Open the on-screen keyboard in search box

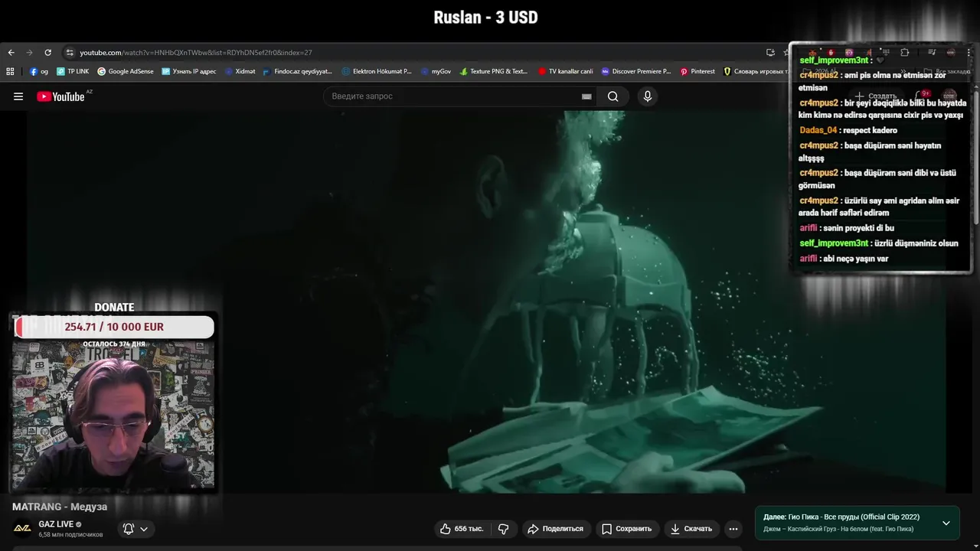point(586,96)
